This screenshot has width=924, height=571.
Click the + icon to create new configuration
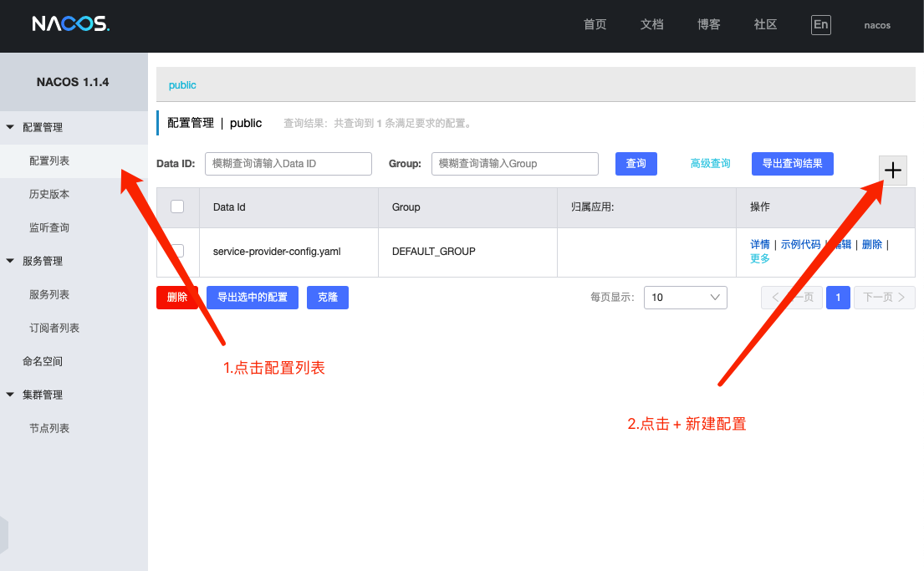892,170
